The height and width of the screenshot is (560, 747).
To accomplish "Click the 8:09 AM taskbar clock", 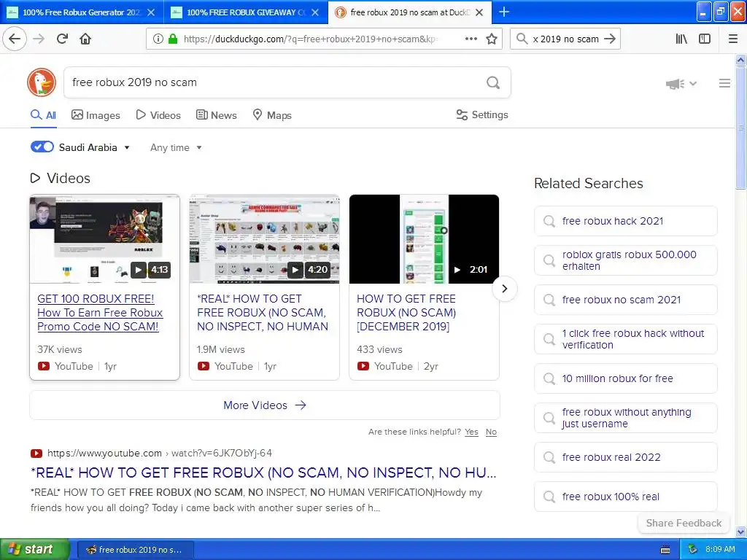I will [720, 550].
